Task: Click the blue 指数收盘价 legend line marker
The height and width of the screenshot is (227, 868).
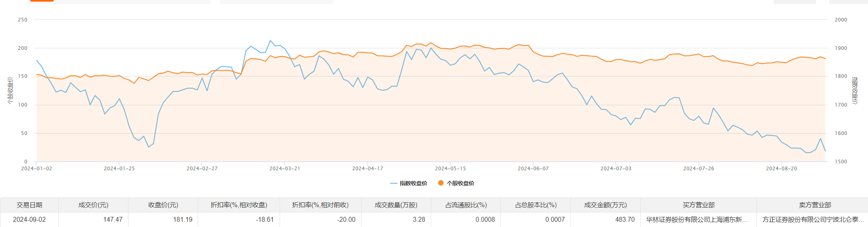Action: click(x=393, y=183)
